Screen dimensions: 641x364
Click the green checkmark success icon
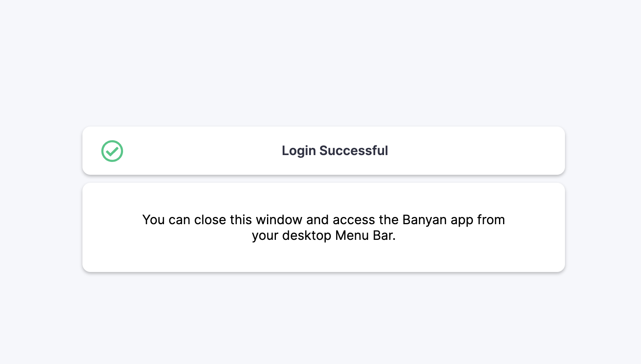click(112, 151)
